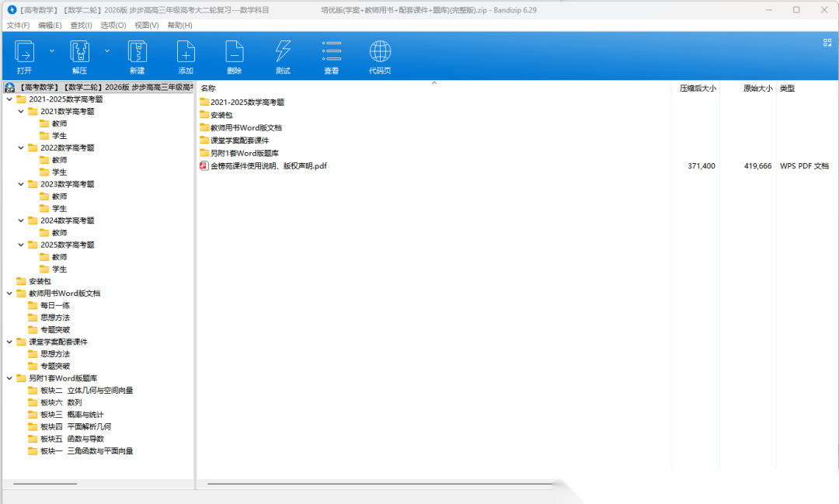Collapse the 2021-2025数学高考题 tree node
Viewport: 839px width, 504px height.
[x=9, y=99]
